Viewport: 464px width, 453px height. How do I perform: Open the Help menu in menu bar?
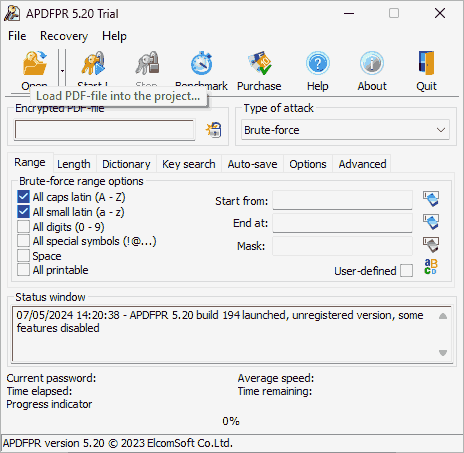click(114, 36)
